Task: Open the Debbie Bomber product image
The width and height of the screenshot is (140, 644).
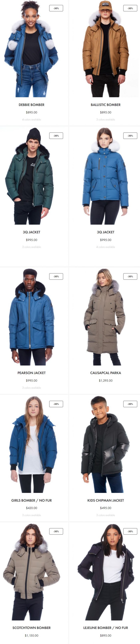Action: tap(31, 49)
